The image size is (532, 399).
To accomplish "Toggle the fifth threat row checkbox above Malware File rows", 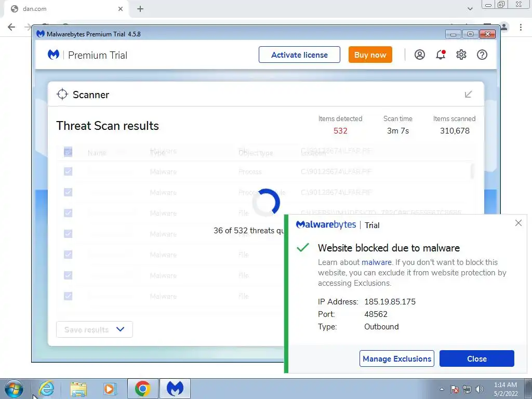I will tap(68, 233).
